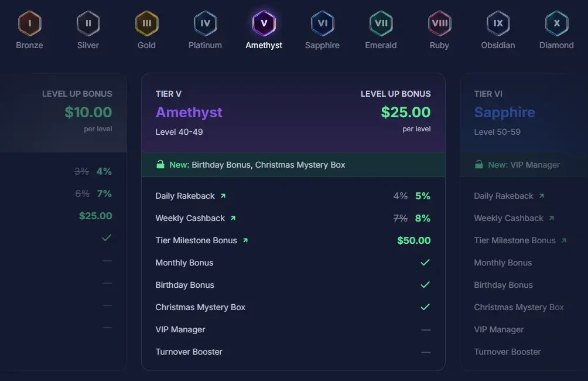This screenshot has width=588, height=381.
Task: Click the Christmas Mystery Box checkmark
Action: pyautogui.click(x=425, y=307)
